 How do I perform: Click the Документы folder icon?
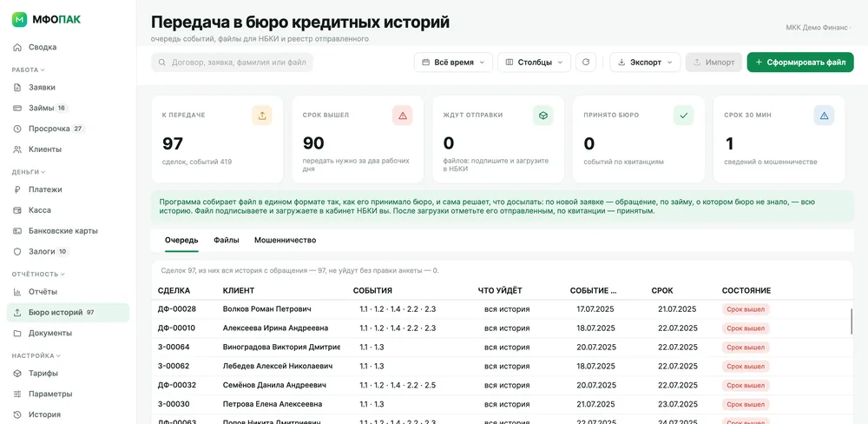17,333
